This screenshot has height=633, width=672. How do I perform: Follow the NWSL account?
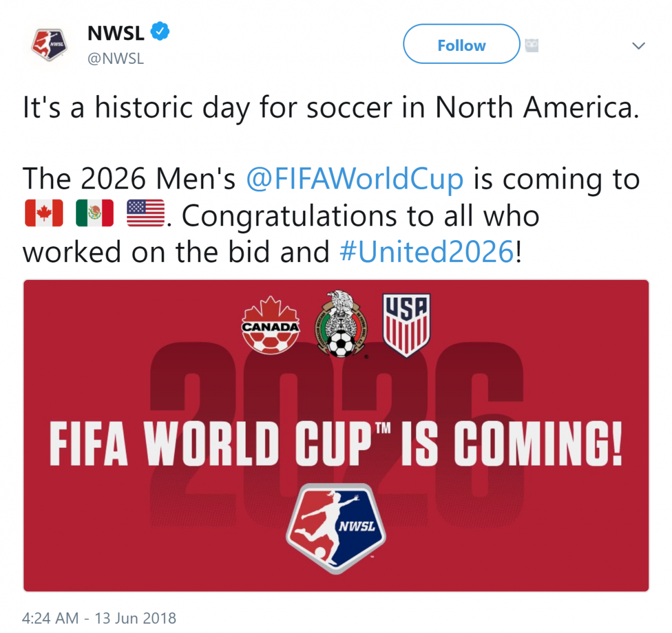click(461, 44)
